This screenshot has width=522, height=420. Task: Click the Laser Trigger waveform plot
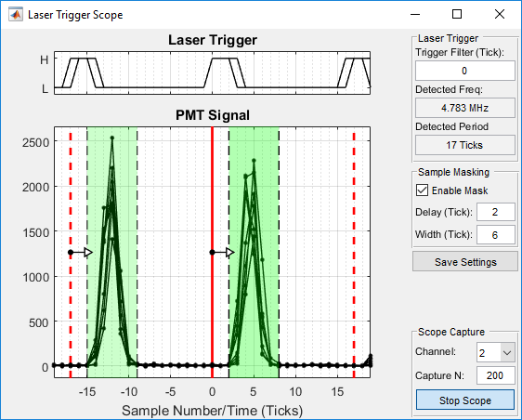pos(212,72)
